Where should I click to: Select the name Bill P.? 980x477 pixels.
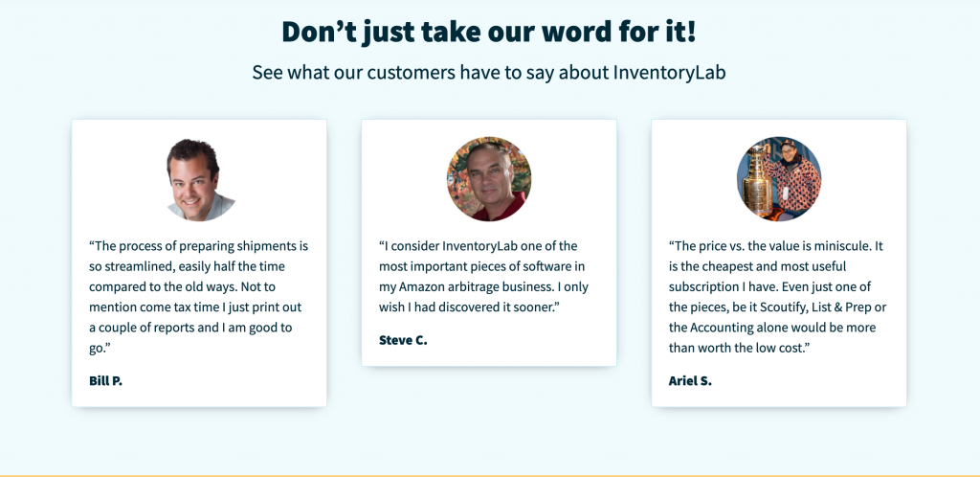(105, 380)
